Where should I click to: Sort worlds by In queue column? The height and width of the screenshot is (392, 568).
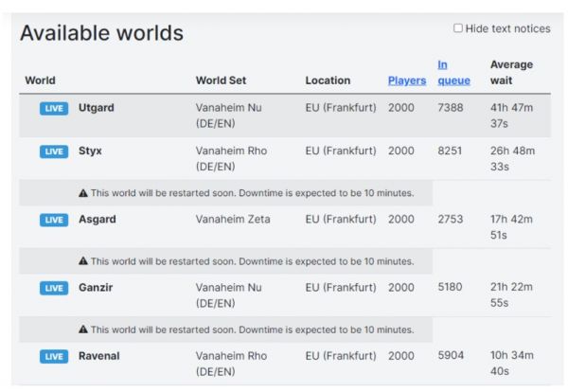coord(453,72)
